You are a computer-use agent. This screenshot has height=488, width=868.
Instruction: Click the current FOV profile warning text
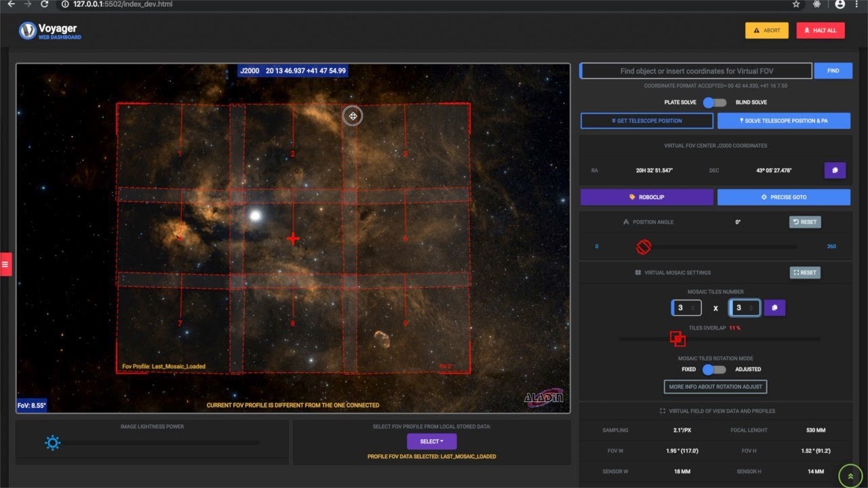coord(293,405)
